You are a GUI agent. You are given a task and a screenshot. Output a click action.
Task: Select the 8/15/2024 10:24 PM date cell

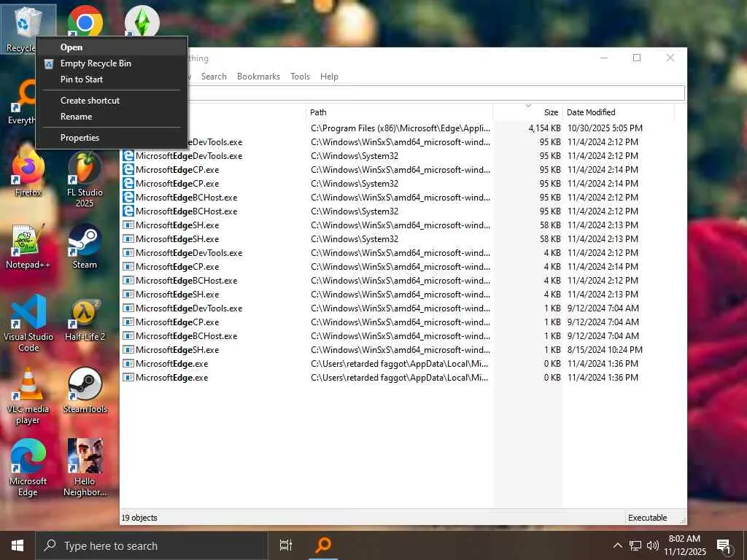tap(605, 350)
